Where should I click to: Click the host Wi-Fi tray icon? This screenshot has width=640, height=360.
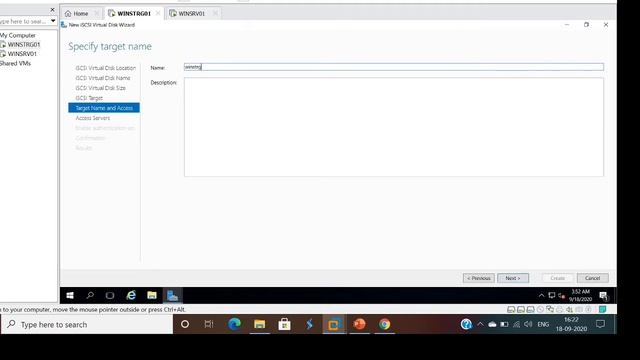point(516,324)
